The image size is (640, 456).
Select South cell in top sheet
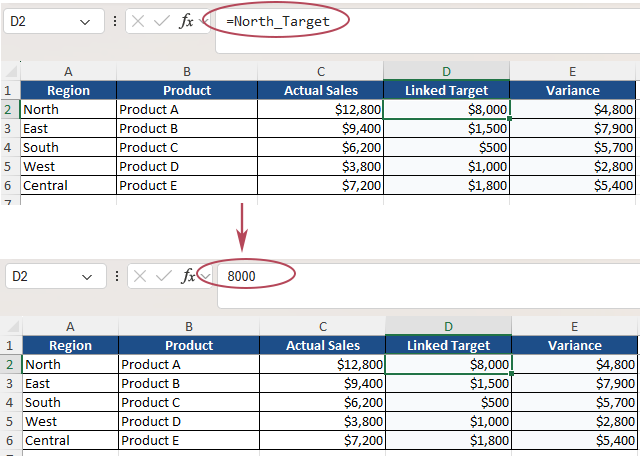coord(68,147)
